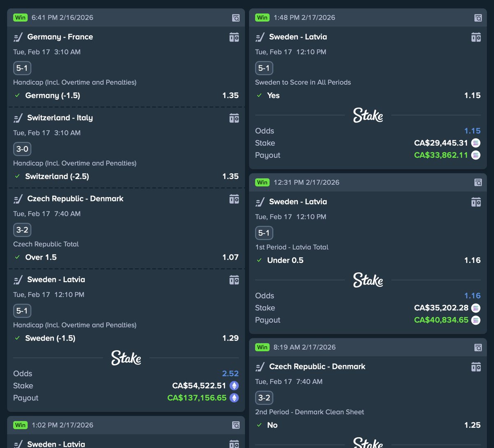Open bet preview icon on 12:31 PM bet
The height and width of the screenshot is (448, 494).
[x=478, y=182]
